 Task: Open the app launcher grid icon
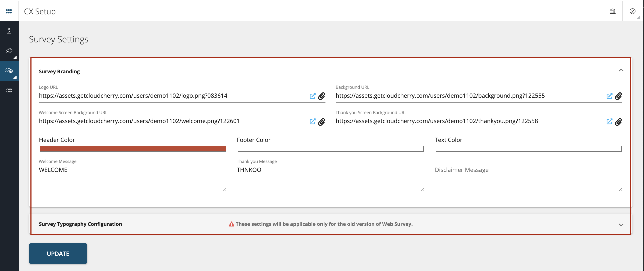click(x=9, y=11)
